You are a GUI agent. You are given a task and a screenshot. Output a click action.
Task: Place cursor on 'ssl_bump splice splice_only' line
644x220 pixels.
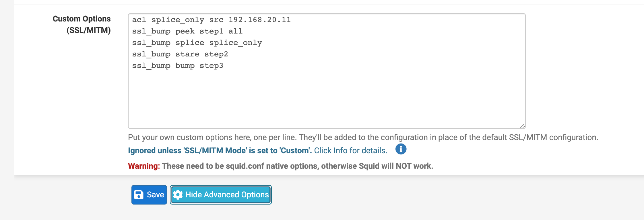coord(197,43)
